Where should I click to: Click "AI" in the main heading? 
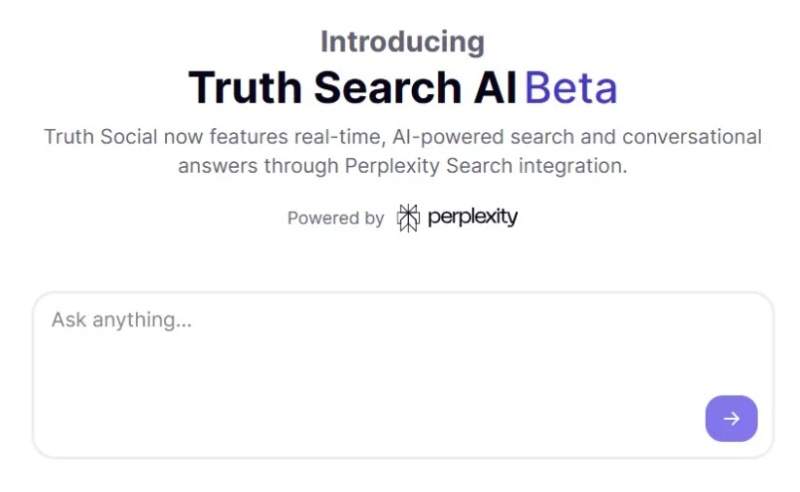[495, 89]
